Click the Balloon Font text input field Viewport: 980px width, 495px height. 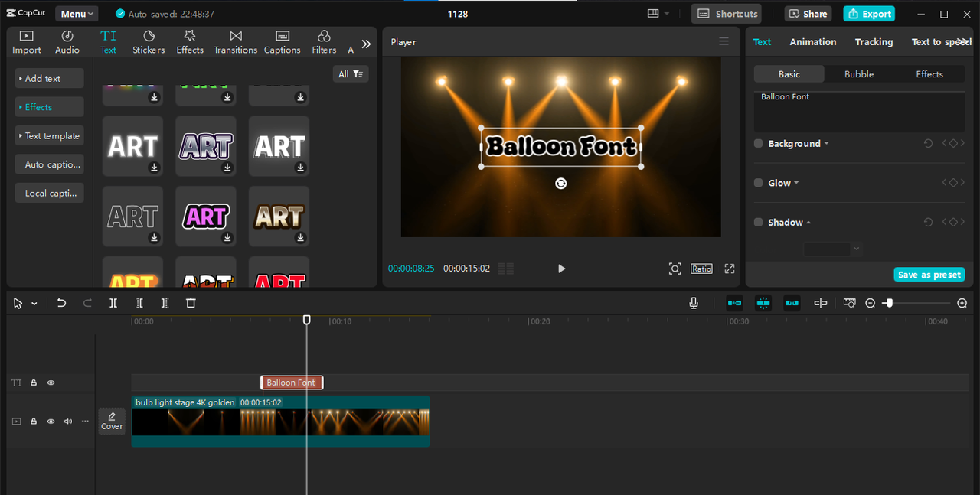[x=859, y=112]
